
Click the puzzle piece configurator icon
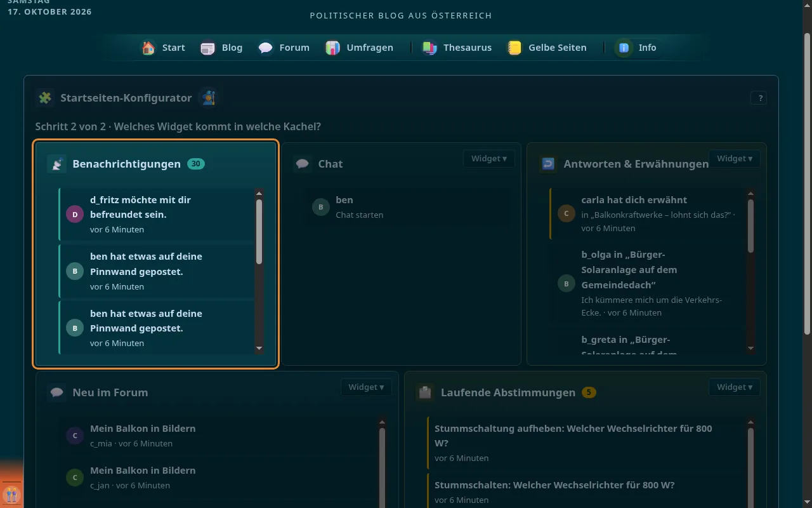click(45, 98)
